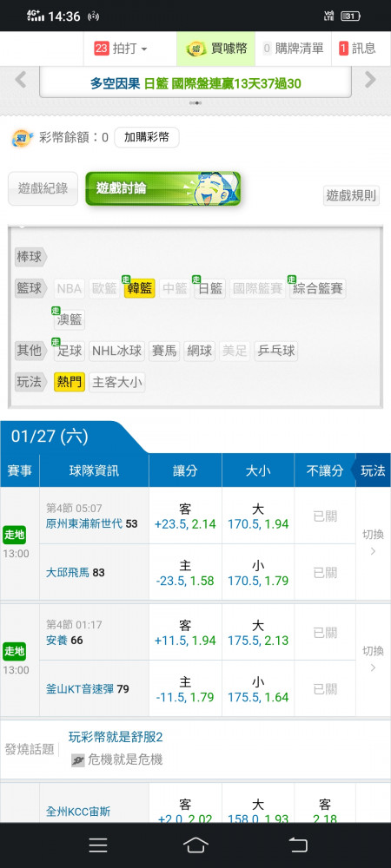Open the Android recent apps menu icon
391x868 pixels.
[98, 845]
